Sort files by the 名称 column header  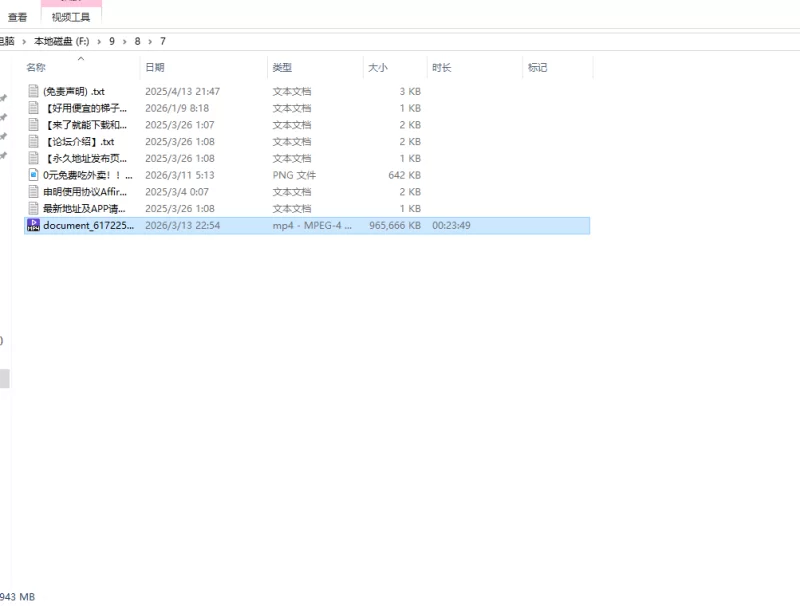pos(36,67)
